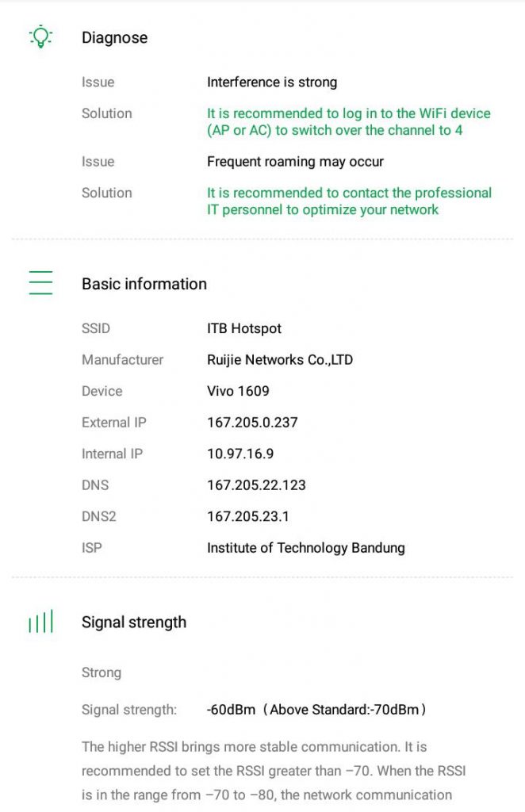Tap the DNS2 address 167.205.23.1
Screen dimensions: 525x812
pyautogui.click(x=247, y=516)
